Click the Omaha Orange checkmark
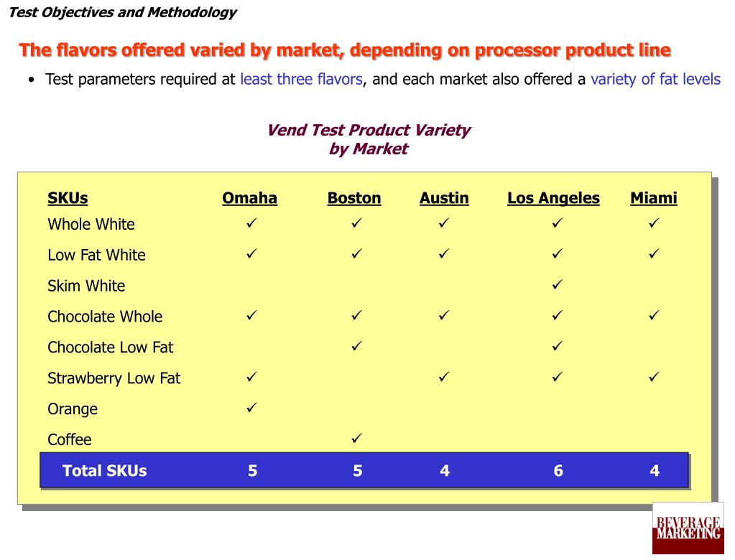Screen dimensions: 735x560 pos(251,407)
